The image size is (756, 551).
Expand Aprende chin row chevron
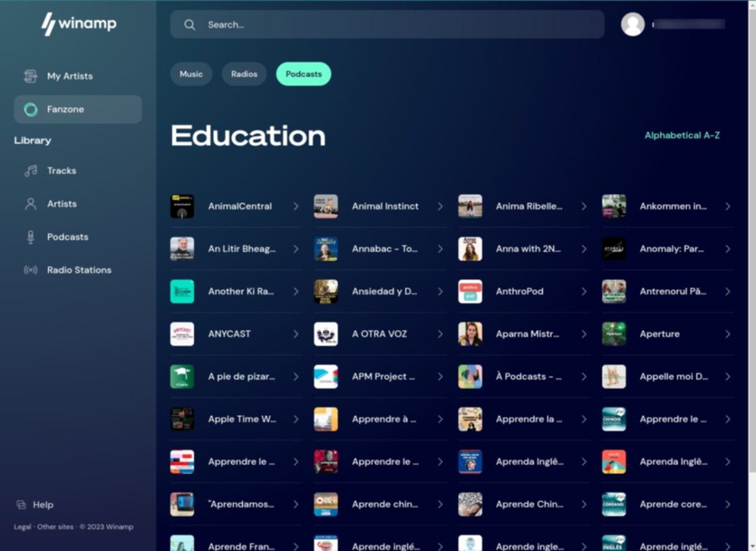440,504
